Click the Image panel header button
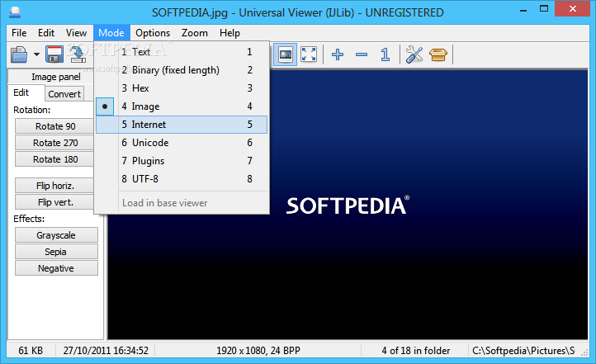The height and width of the screenshot is (364, 596). (x=51, y=77)
